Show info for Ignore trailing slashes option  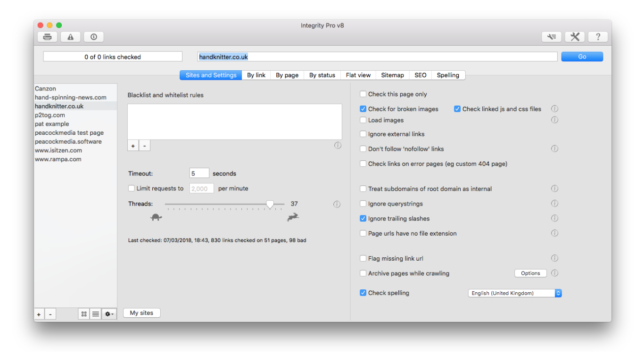click(554, 218)
